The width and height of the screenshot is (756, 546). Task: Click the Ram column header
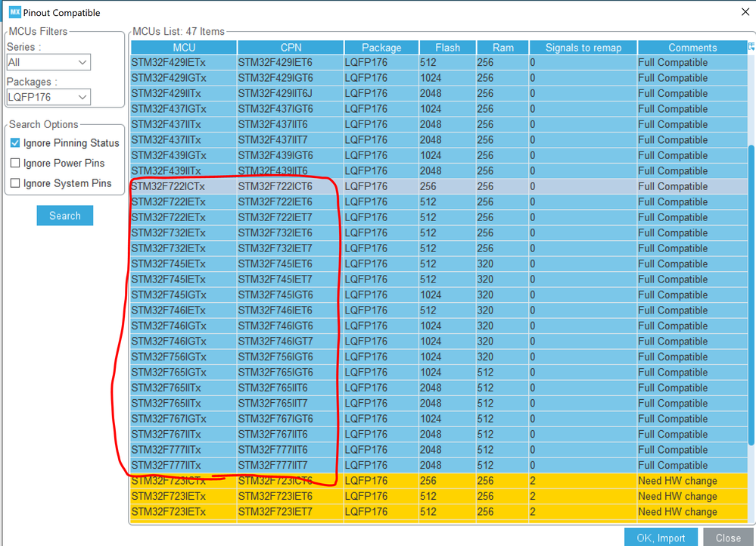503,47
